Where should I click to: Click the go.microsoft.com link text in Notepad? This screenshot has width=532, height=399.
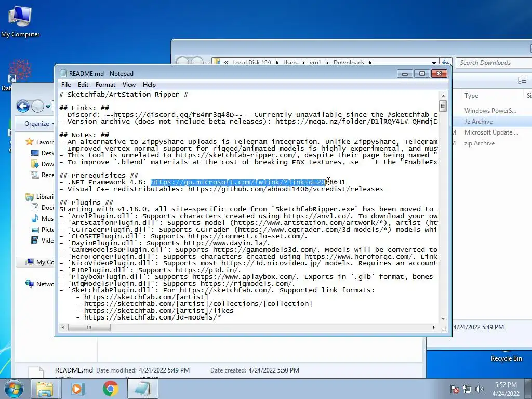coord(248,182)
